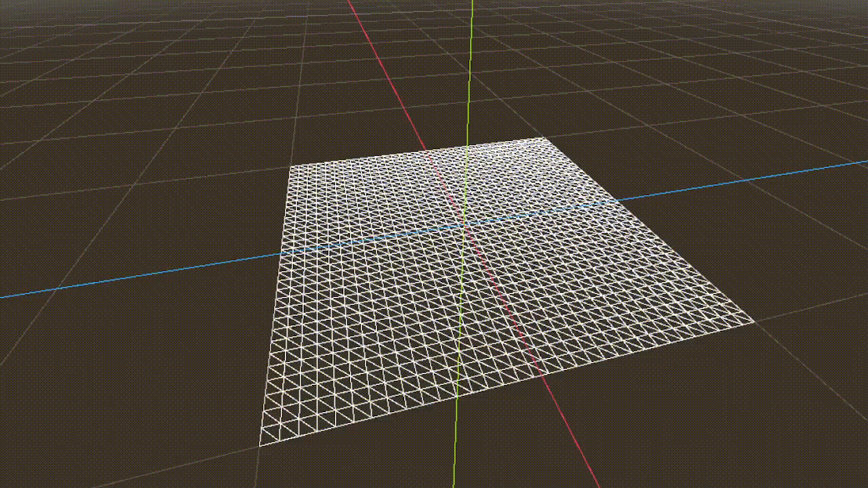Select the far top corner of the wireframe mesh

(544, 138)
